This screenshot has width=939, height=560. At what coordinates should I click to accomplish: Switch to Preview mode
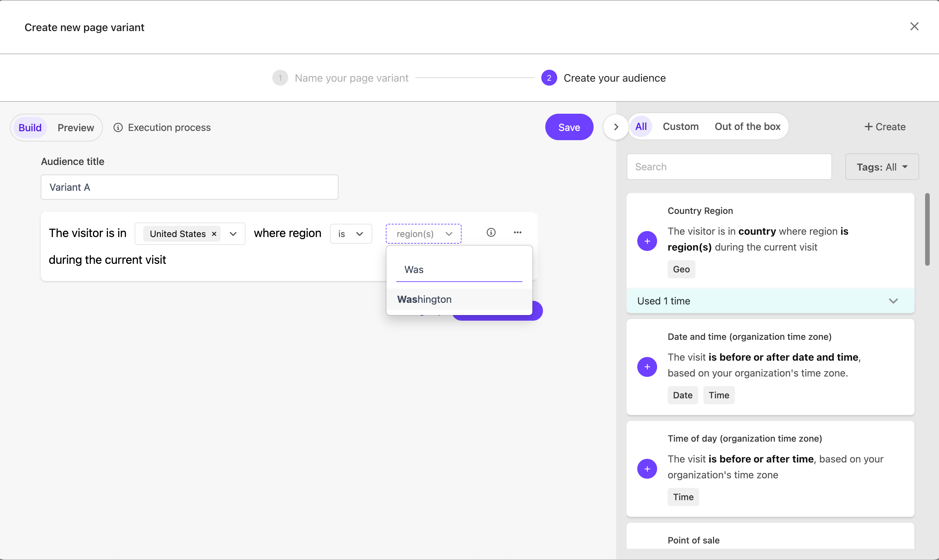pyautogui.click(x=75, y=128)
